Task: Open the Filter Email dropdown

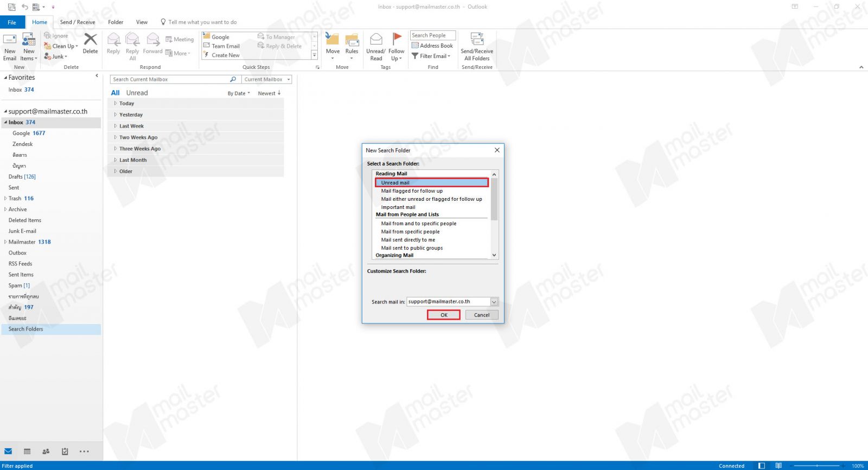Action: click(x=431, y=56)
